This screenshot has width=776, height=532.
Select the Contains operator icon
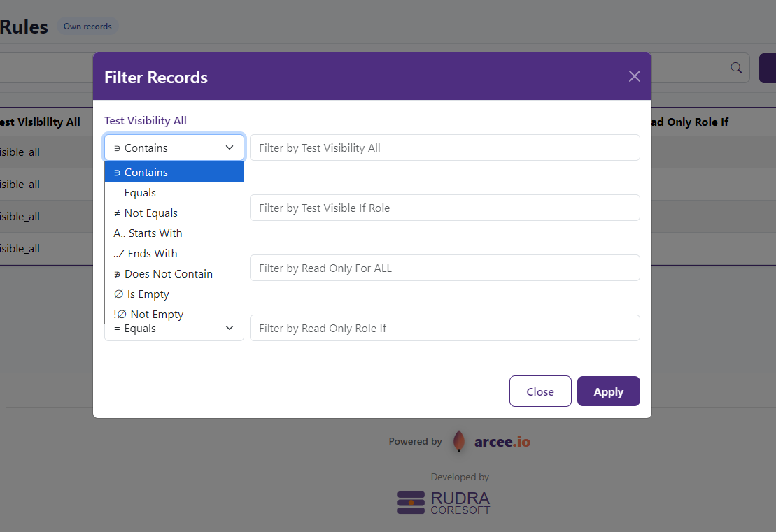click(116, 172)
